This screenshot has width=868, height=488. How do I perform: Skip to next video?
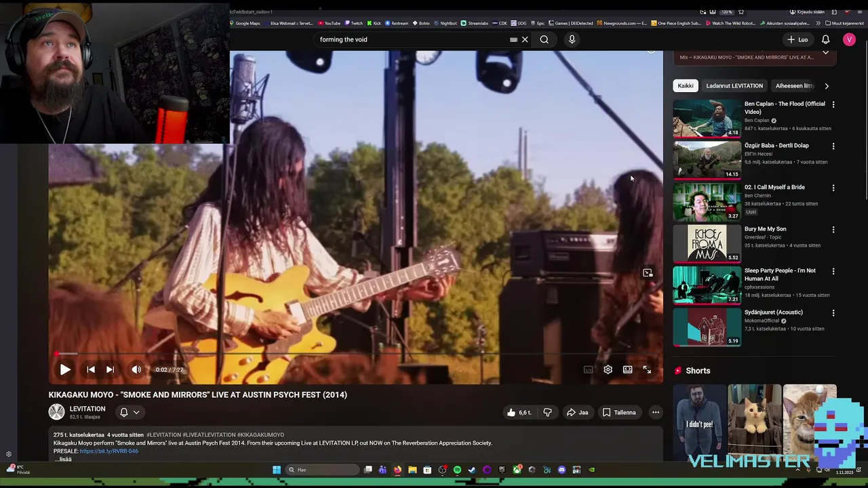[x=110, y=369]
